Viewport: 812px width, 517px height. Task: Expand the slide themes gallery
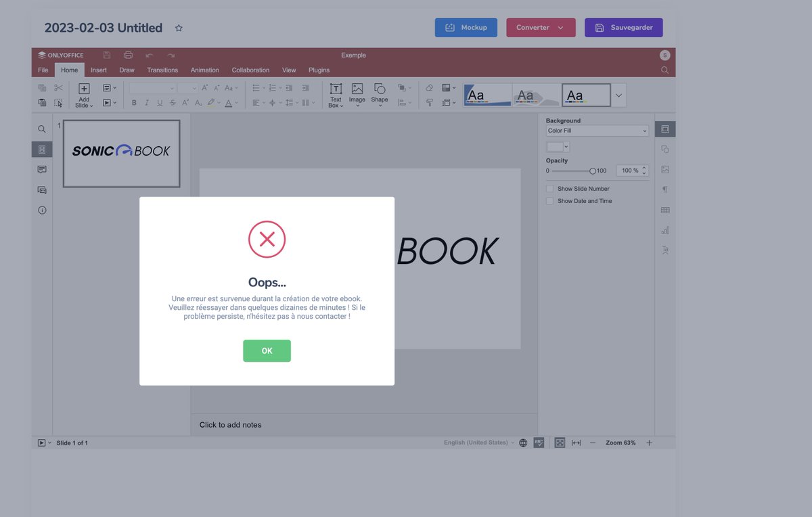coord(618,95)
